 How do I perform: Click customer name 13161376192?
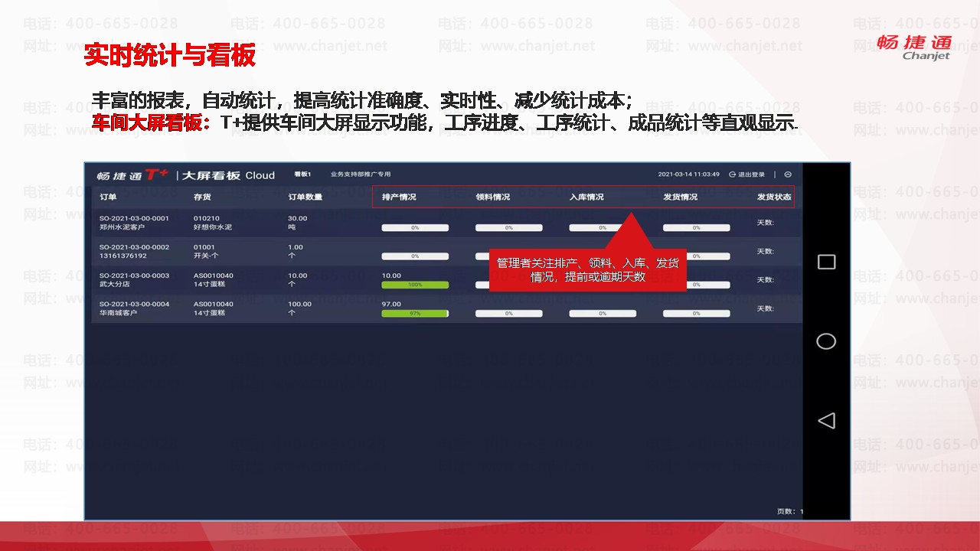122,256
